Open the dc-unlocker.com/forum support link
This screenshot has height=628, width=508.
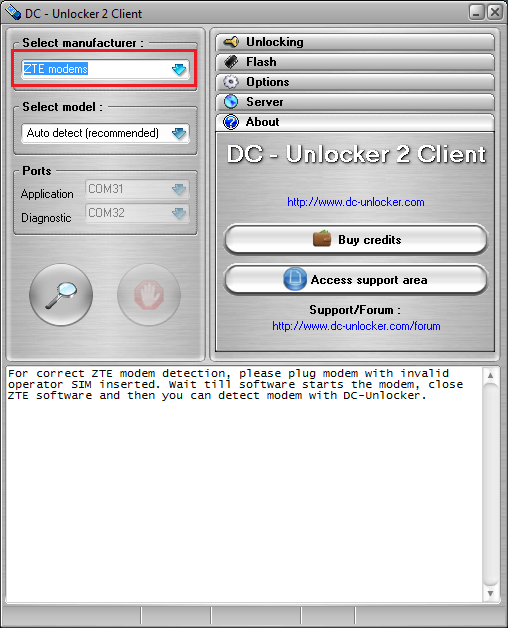click(x=356, y=326)
